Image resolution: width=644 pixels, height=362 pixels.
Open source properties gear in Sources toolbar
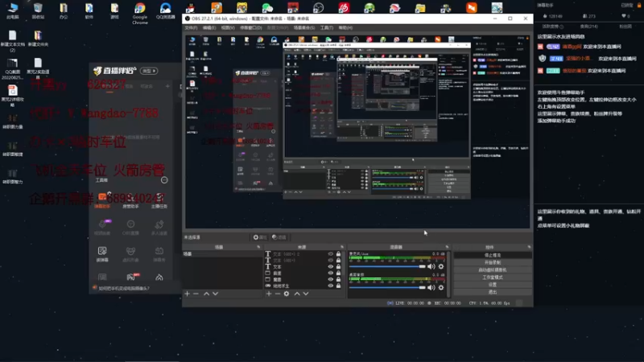(287, 294)
